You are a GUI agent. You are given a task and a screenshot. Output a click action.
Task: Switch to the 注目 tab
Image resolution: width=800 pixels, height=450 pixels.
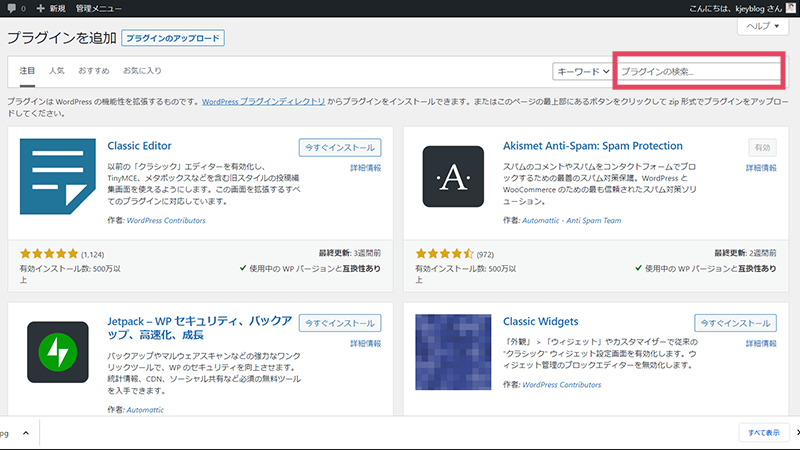[x=27, y=71]
